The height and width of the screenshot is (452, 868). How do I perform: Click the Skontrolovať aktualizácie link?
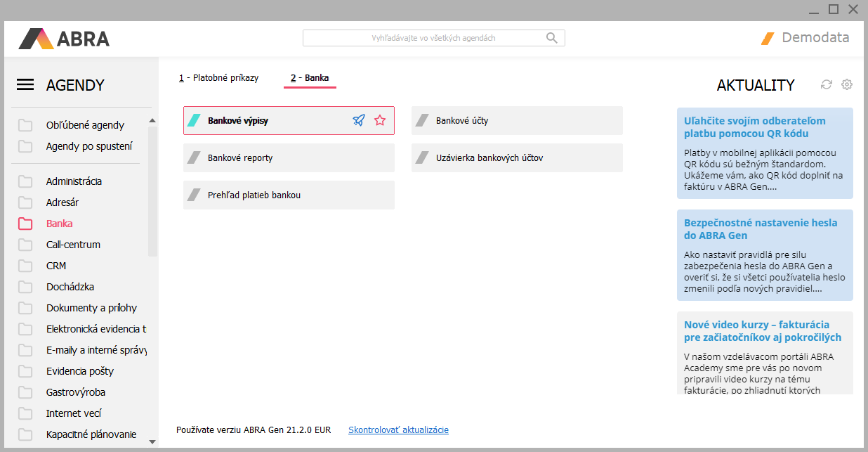point(398,430)
